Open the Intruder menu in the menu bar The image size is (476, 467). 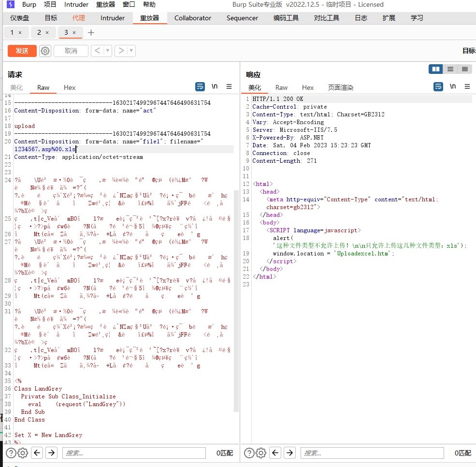pos(76,4)
